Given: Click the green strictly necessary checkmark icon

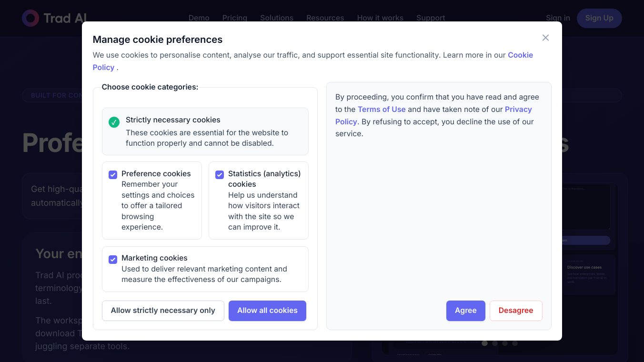Looking at the screenshot, I should [x=114, y=122].
